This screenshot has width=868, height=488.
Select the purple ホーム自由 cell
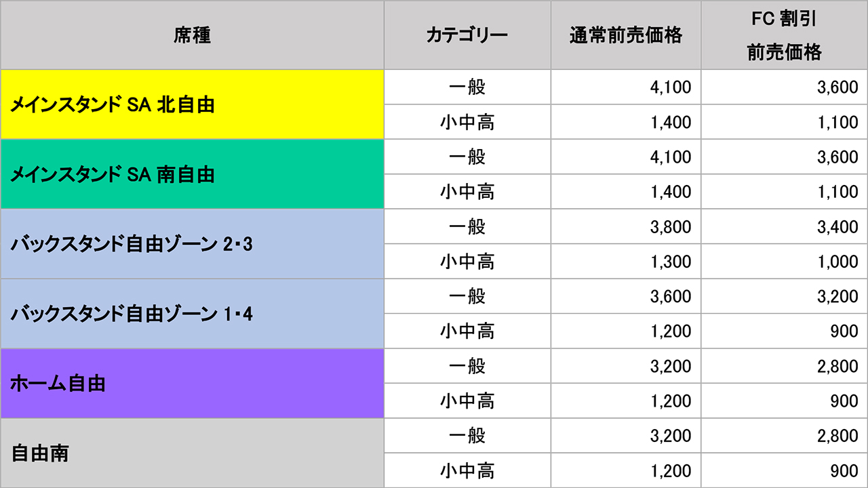point(192,384)
